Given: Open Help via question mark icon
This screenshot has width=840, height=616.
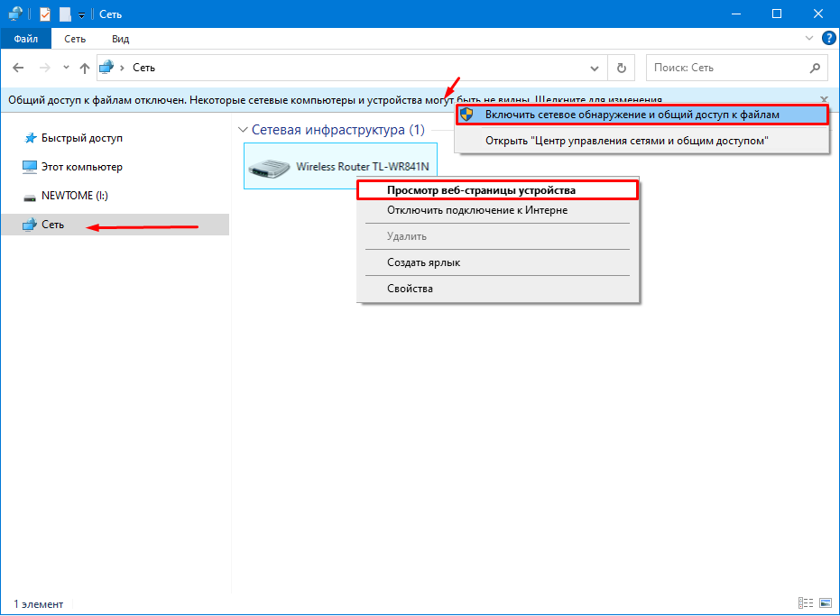Looking at the screenshot, I should (828, 38).
